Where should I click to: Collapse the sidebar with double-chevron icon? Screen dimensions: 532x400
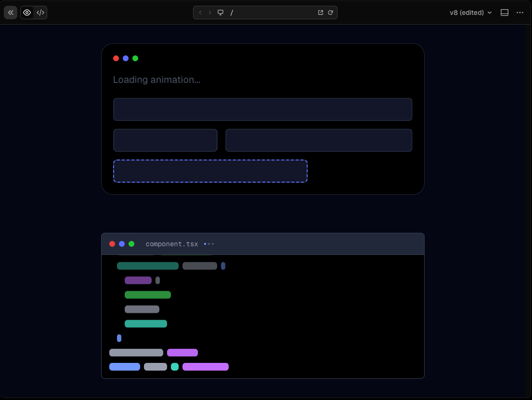pos(10,12)
